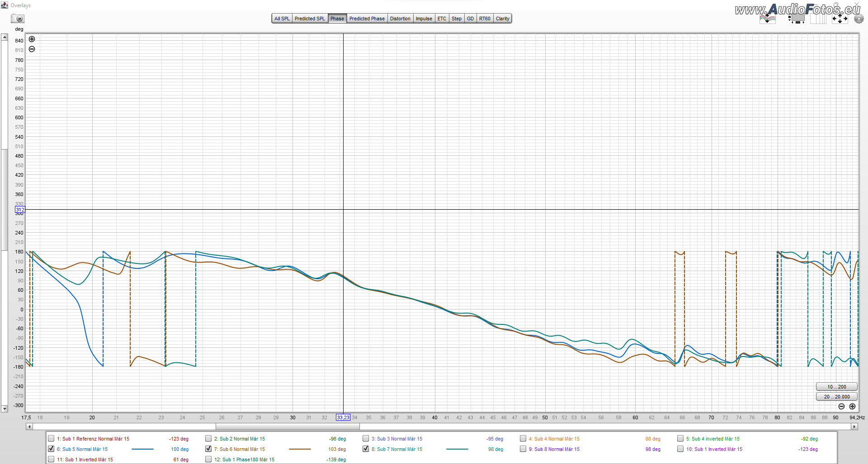Enable Sub 2 Normal trace checkbox

point(208,438)
